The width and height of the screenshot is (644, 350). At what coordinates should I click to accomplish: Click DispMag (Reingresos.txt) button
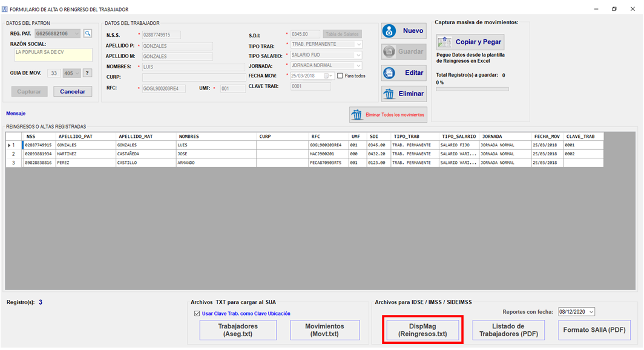click(422, 330)
